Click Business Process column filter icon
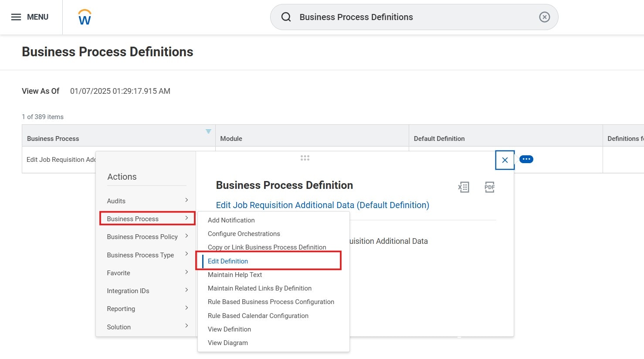 tap(208, 131)
